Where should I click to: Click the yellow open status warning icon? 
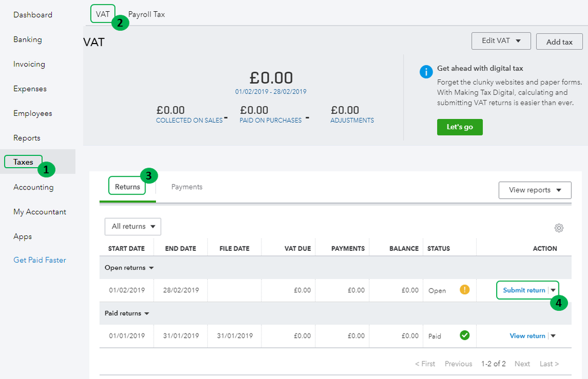click(464, 290)
